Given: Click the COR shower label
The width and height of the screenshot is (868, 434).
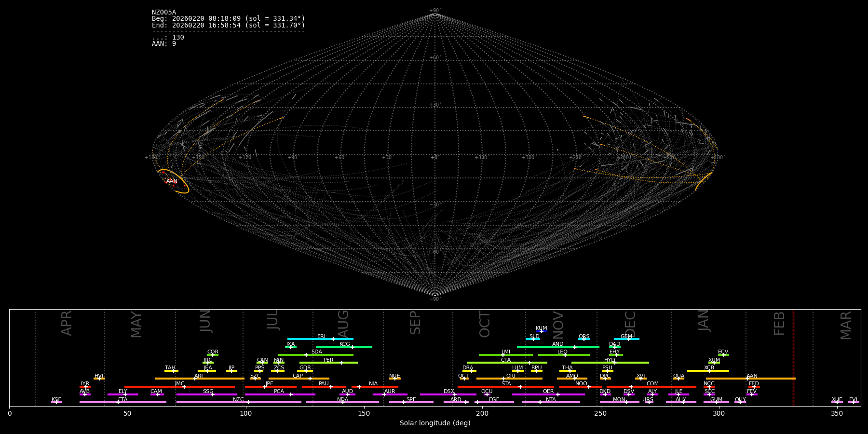Looking at the screenshot, I should (213, 352).
